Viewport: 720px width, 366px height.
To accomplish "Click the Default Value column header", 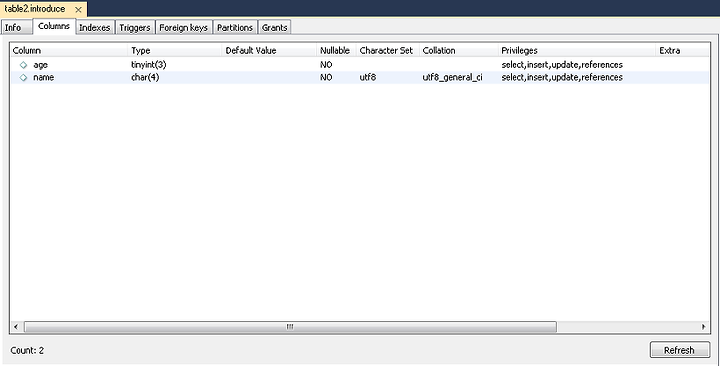I will coord(269,51).
